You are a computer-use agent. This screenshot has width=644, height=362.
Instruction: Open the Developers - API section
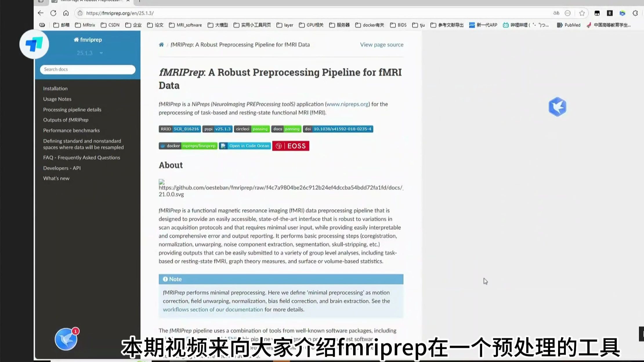(62, 168)
